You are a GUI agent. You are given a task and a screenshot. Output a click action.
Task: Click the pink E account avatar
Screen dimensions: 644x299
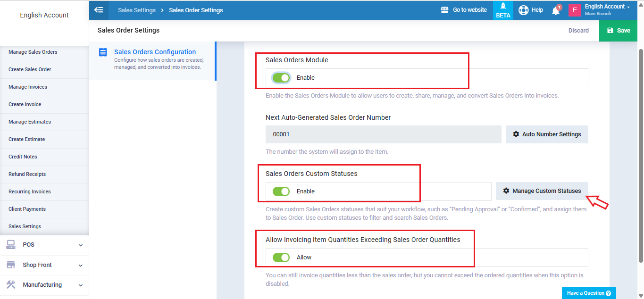[x=575, y=10]
